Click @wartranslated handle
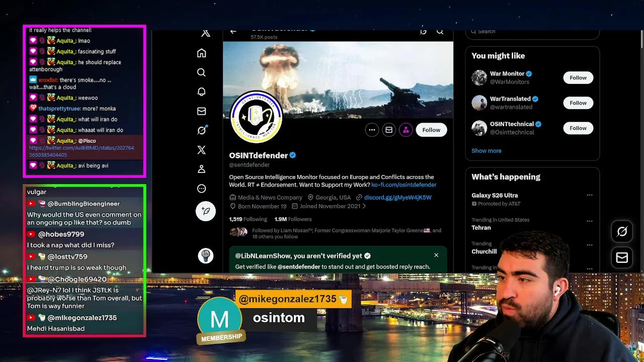The width and height of the screenshot is (644, 362). (x=511, y=107)
